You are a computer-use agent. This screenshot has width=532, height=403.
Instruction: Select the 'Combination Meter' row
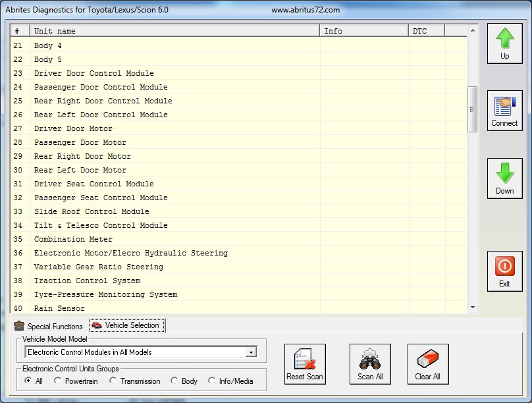239,239
